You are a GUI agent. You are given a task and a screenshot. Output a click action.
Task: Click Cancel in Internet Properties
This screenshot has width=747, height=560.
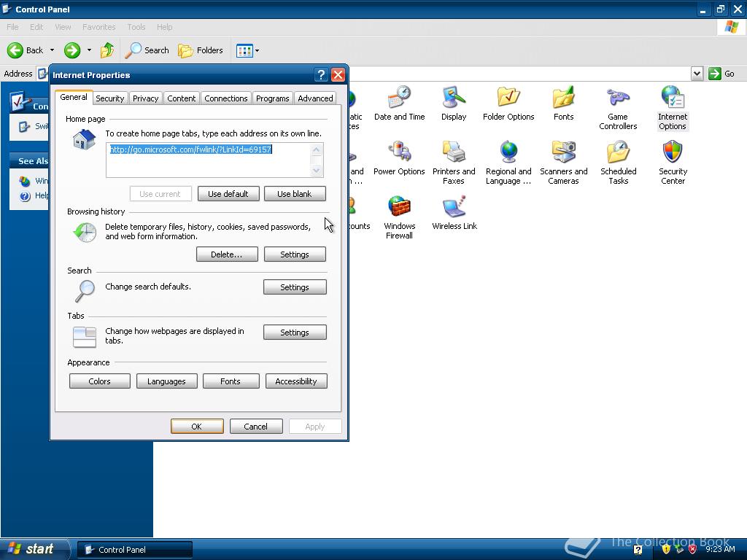[x=256, y=426]
